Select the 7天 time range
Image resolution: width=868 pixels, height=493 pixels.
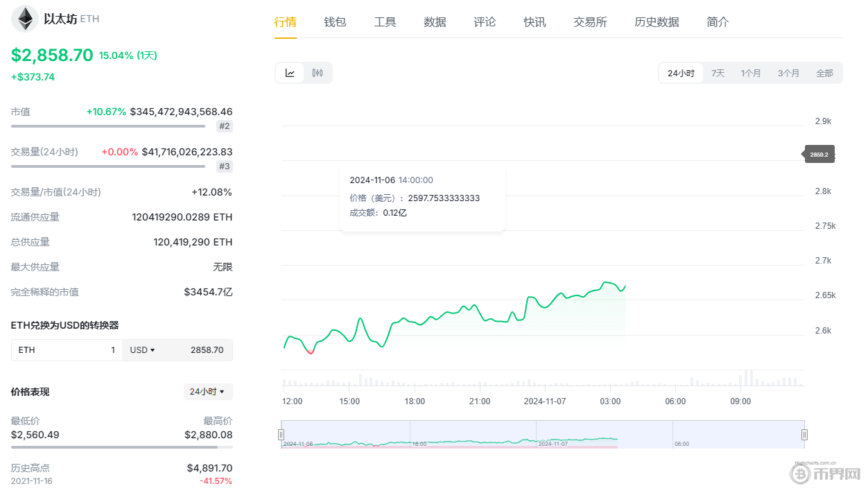(718, 72)
